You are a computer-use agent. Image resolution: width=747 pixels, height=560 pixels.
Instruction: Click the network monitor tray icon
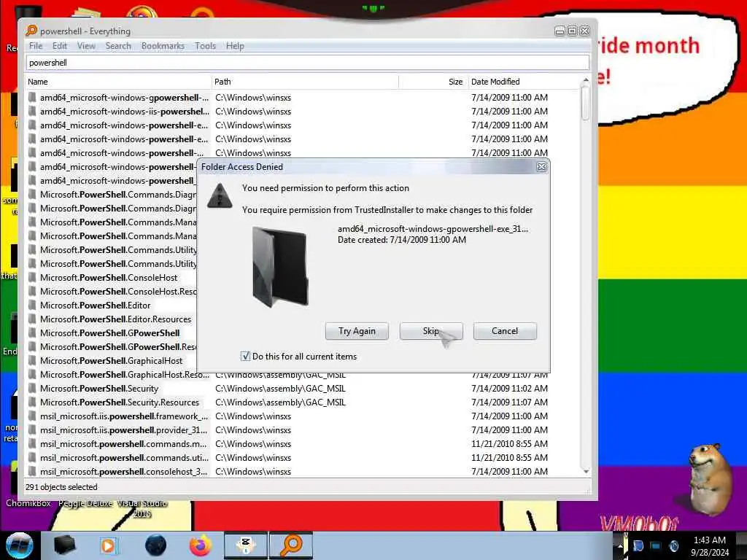[656, 545]
